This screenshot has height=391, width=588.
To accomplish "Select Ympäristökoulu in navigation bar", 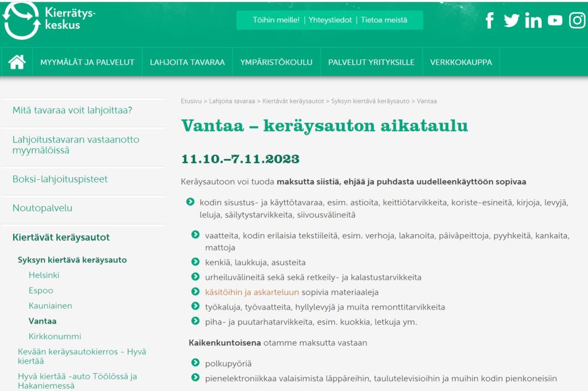I will coord(276,62).
